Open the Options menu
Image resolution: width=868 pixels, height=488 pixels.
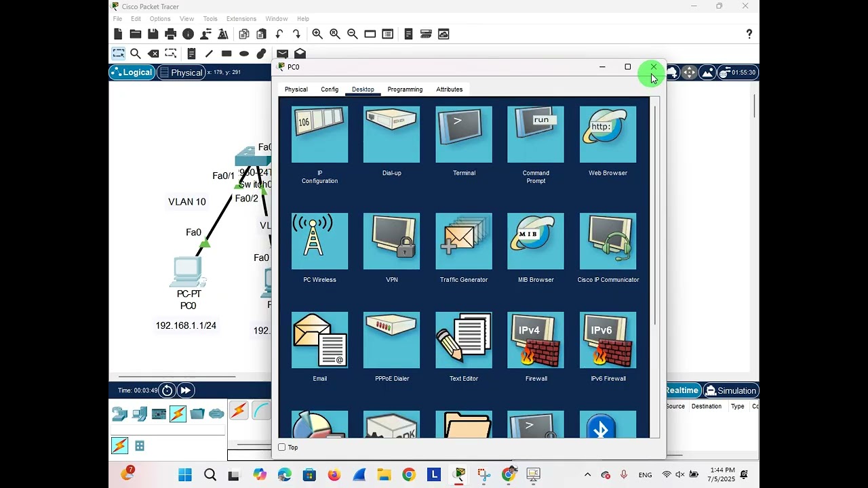pos(160,19)
